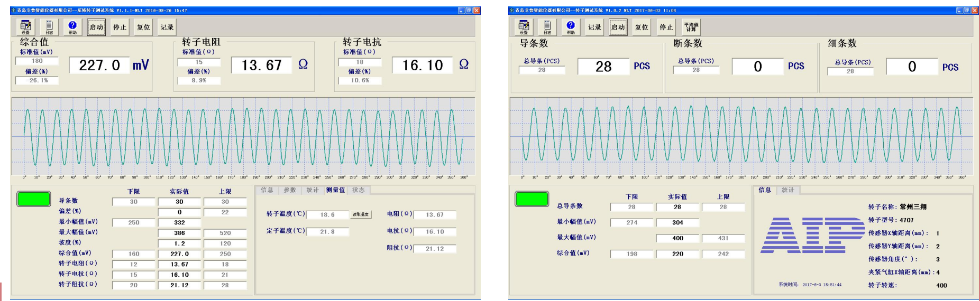Open 日志 log icon in left window
This screenshot has width=980, height=301.
[x=49, y=27]
